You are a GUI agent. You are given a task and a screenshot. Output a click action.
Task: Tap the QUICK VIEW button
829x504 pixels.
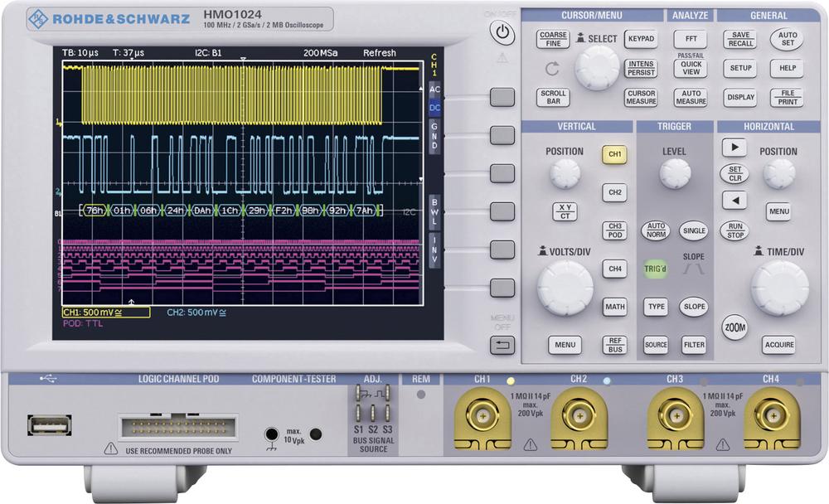pyautogui.click(x=691, y=68)
